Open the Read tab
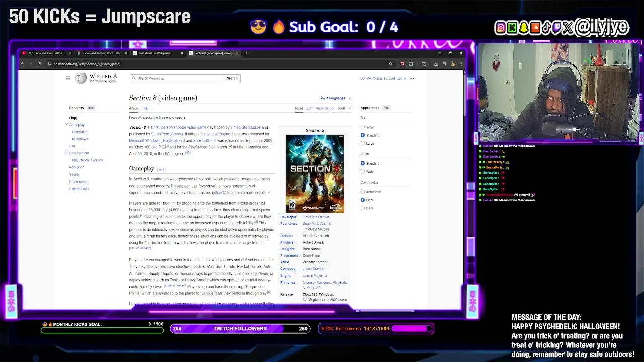The image size is (644, 362). 299,108
